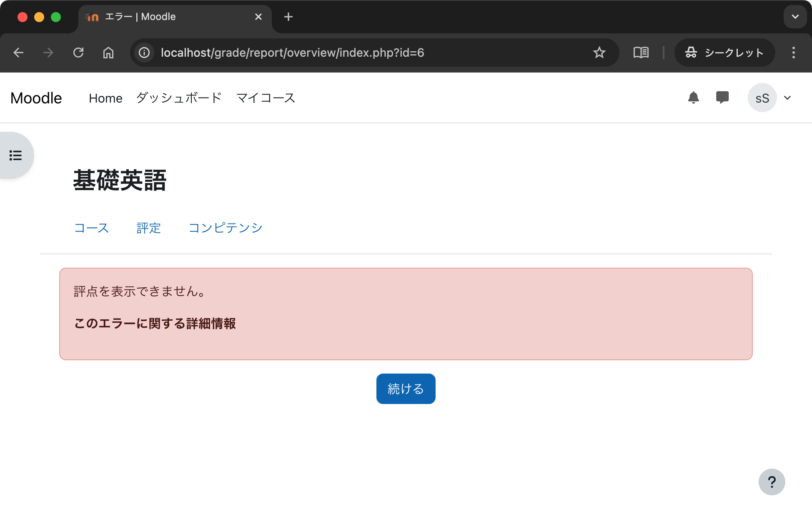Expand the user menu chevron
This screenshot has height=522, width=812.
(787, 98)
